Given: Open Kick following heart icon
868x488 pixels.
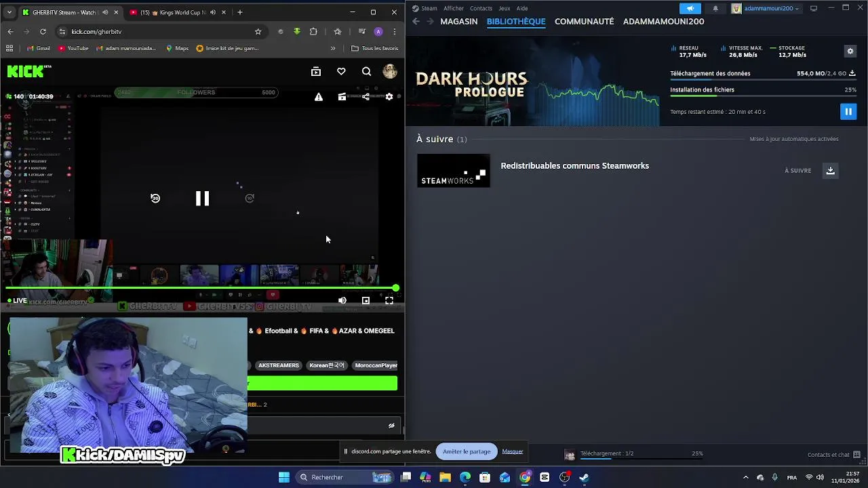Looking at the screenshot, I should 341,71.
